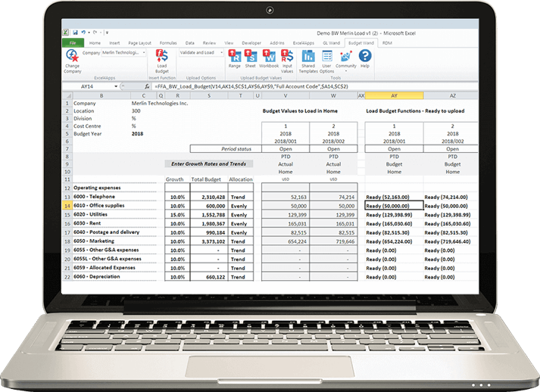This screenshot has width=540, height=392.
Task: Click the Undo arrow icon
Action: (83, 33)
